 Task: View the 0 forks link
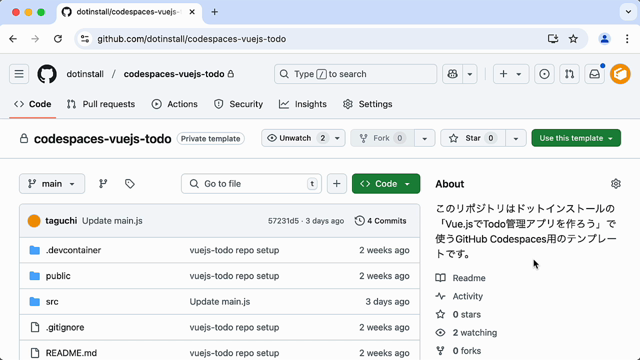458,351
